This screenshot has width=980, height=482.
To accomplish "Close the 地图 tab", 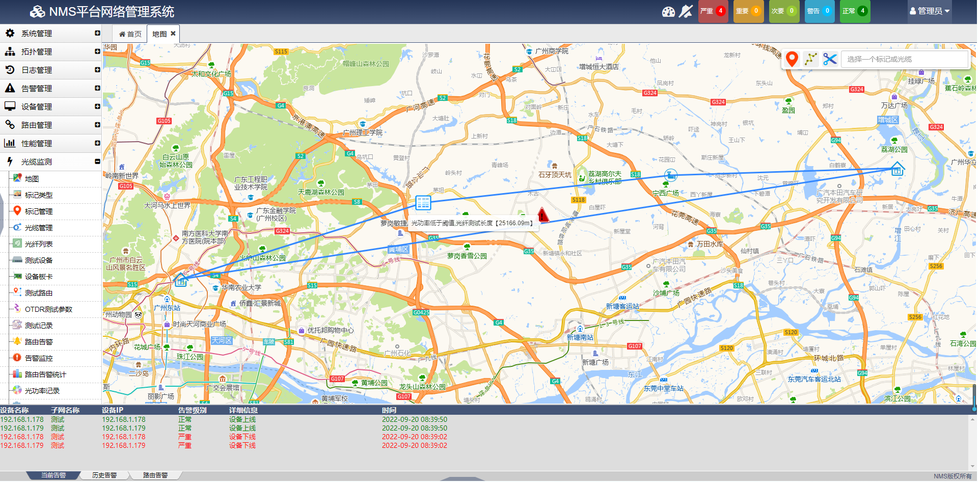I will (173, 34).
